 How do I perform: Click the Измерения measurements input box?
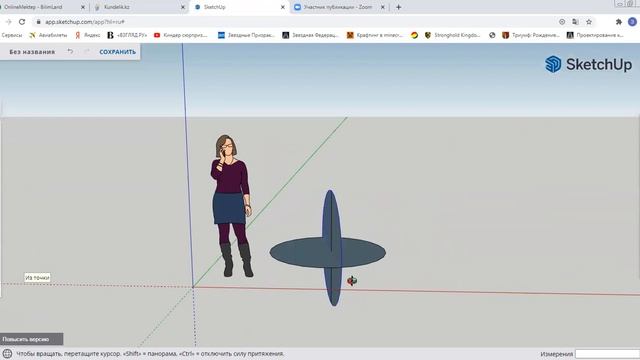point(607,354)
